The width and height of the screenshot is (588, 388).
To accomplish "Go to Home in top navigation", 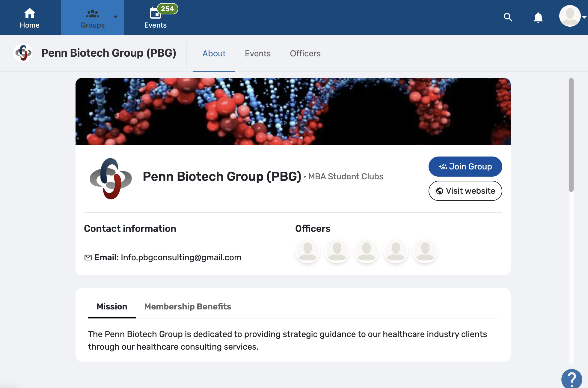I will [x=30, y=18].
